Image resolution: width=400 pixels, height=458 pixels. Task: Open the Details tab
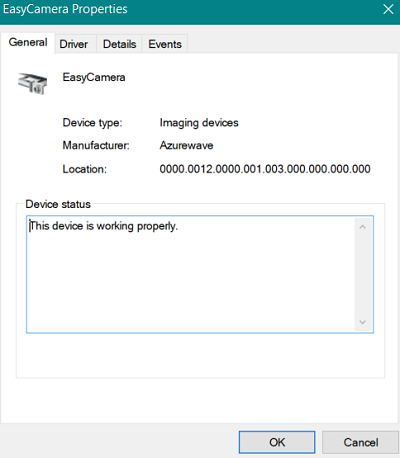point(119,44)
